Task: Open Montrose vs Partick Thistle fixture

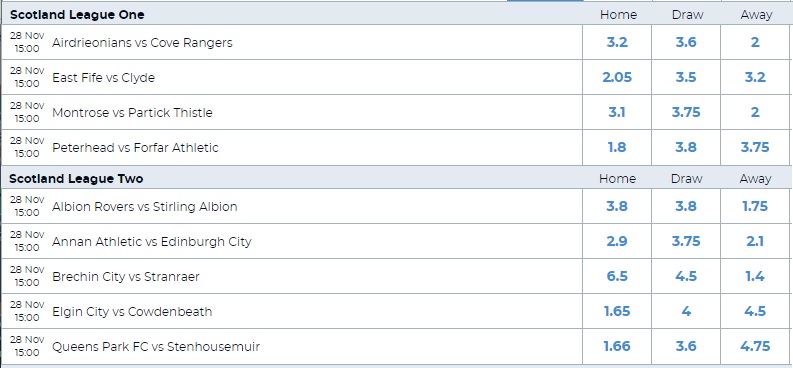Action: click(x=132, y=112)
